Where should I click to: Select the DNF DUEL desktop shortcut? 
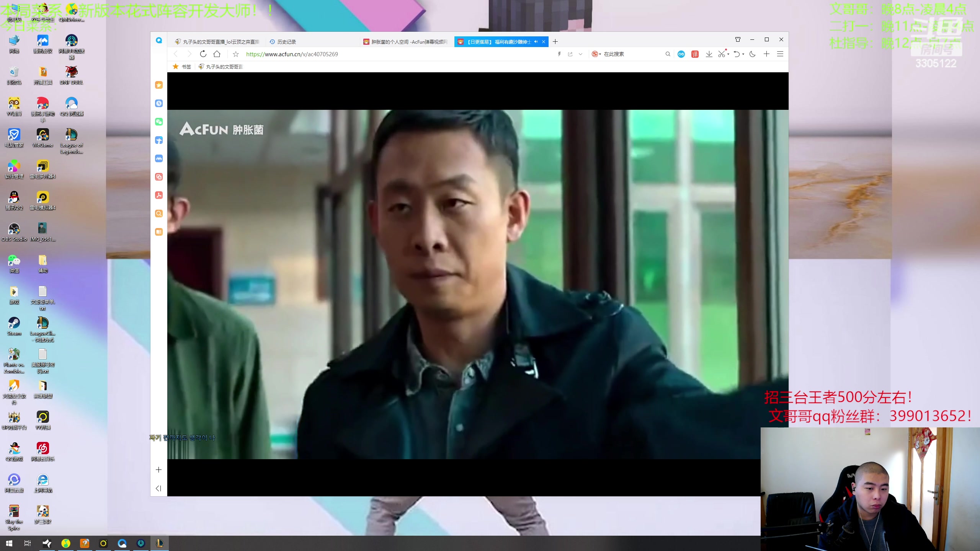pos(72,75)
